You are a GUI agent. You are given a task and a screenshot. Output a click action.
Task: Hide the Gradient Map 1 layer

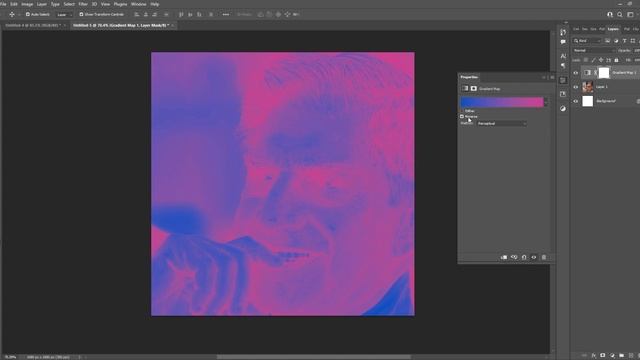tap(576, 73)
